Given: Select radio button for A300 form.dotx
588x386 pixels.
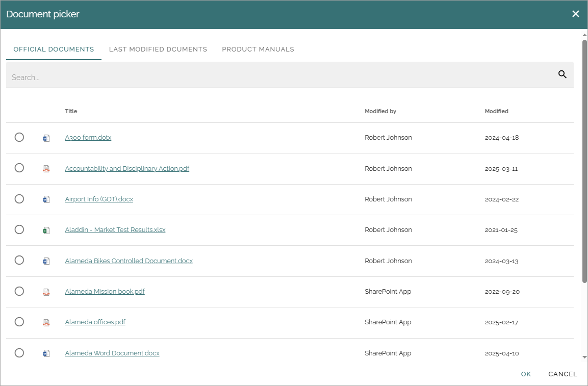Looking at the screenshot, I should click(19, 137).
